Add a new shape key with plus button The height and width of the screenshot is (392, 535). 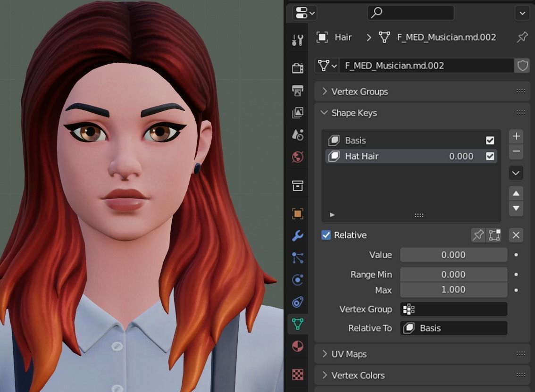coord(516,136)
